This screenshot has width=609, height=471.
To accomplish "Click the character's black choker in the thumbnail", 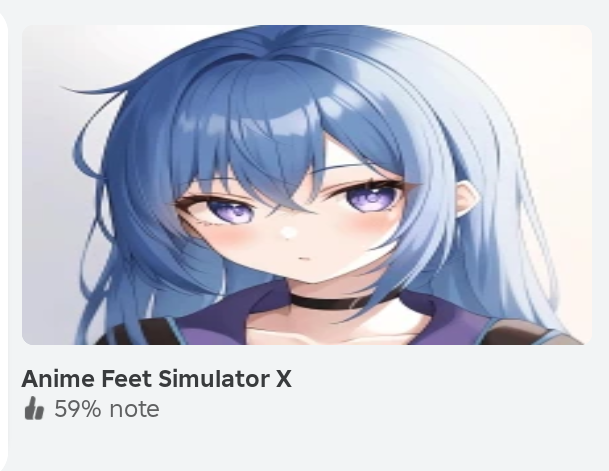I will 342,301.
